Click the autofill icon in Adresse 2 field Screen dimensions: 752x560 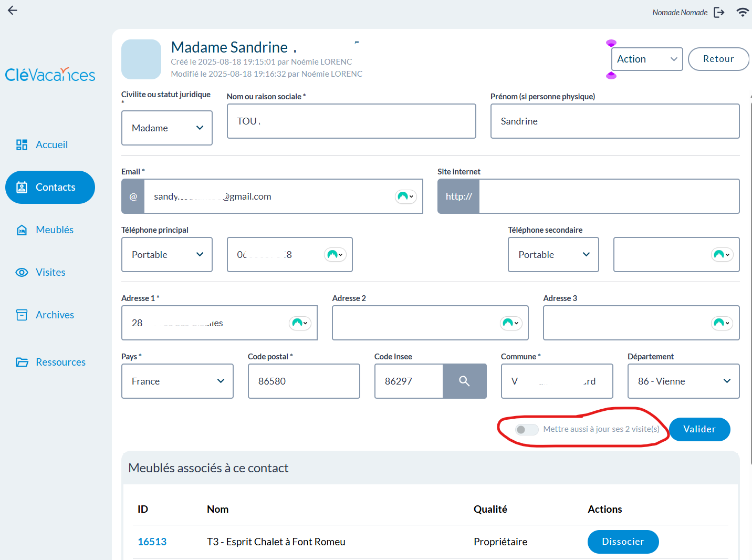click(510, 323)
